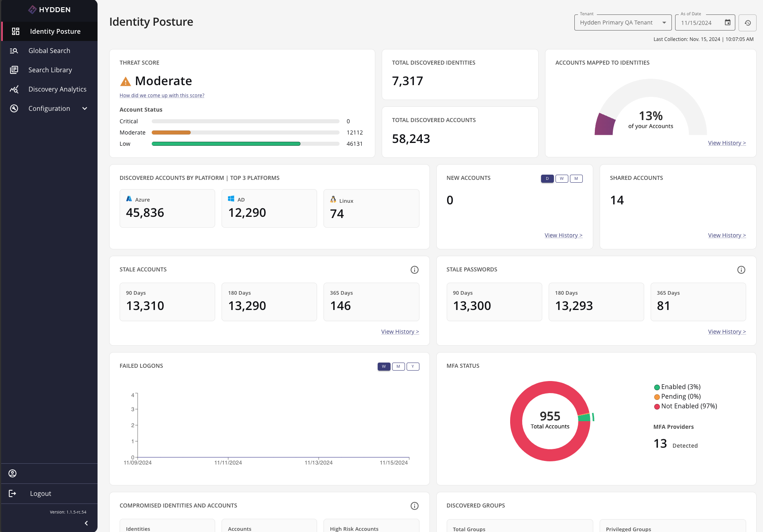Click the Hydden logo in the sidebar
763x532 pixels.
click(x=49, y=10)
